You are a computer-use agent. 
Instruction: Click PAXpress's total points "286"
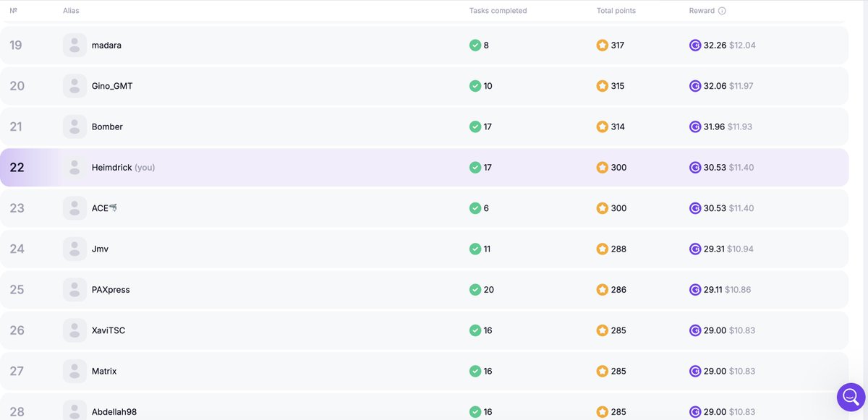coord(618,290)
